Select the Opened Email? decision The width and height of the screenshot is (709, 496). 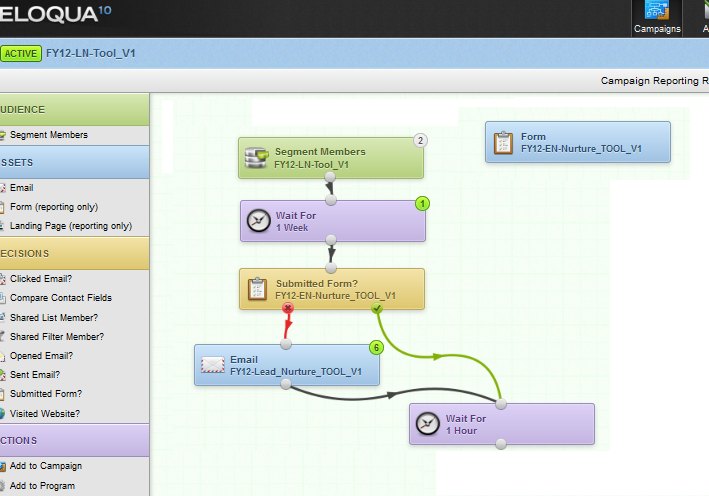[41, 355]
